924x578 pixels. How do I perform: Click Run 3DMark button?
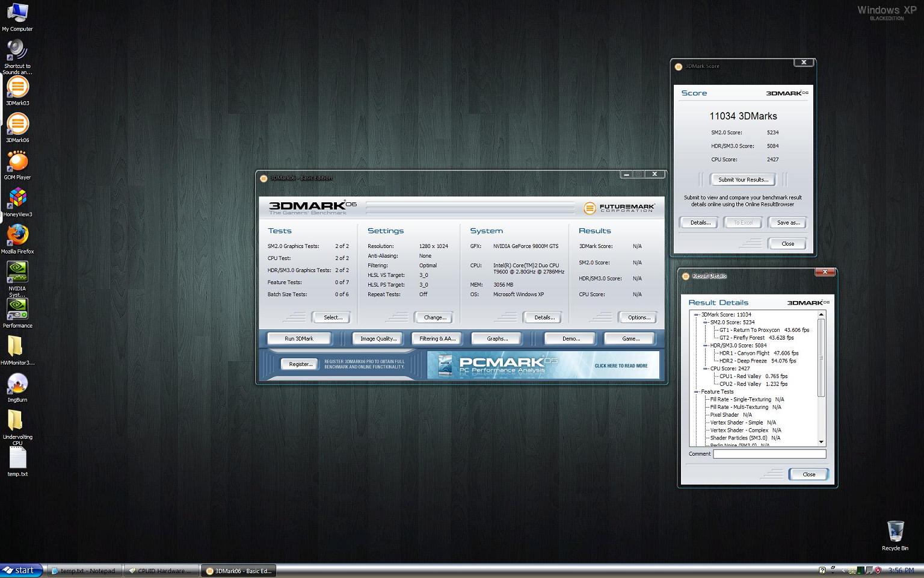pyautogui.click(x=299, y=338)
